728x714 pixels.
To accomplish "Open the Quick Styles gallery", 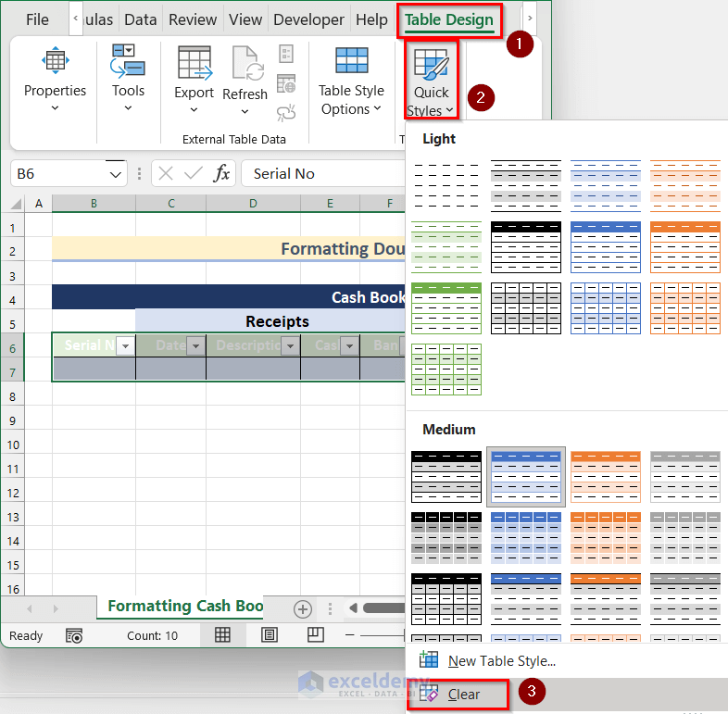I will click(x=432, y=80).
